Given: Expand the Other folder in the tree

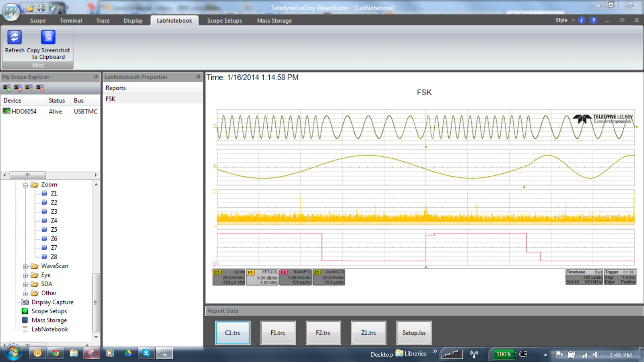Looking at the screenshot, I should click(25, 294).
